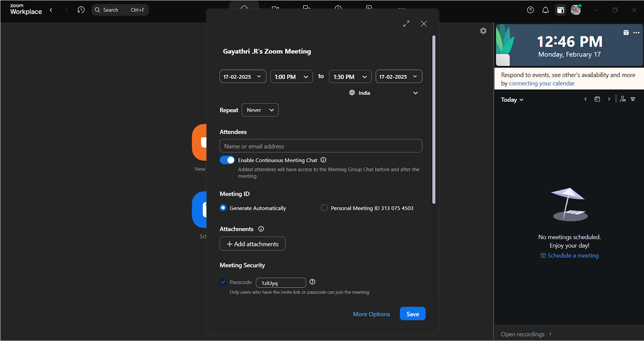Viewport: 644px width, 341px height.
Task: Click the calendar add icon on clock widget
Action: [x=626, y=33]
